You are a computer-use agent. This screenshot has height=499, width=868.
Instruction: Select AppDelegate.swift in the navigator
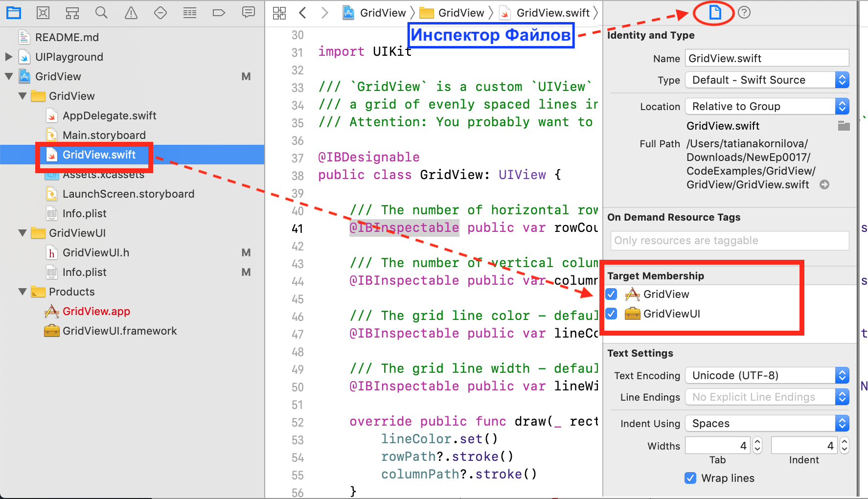pyautogui.click(x=109, y=116)
